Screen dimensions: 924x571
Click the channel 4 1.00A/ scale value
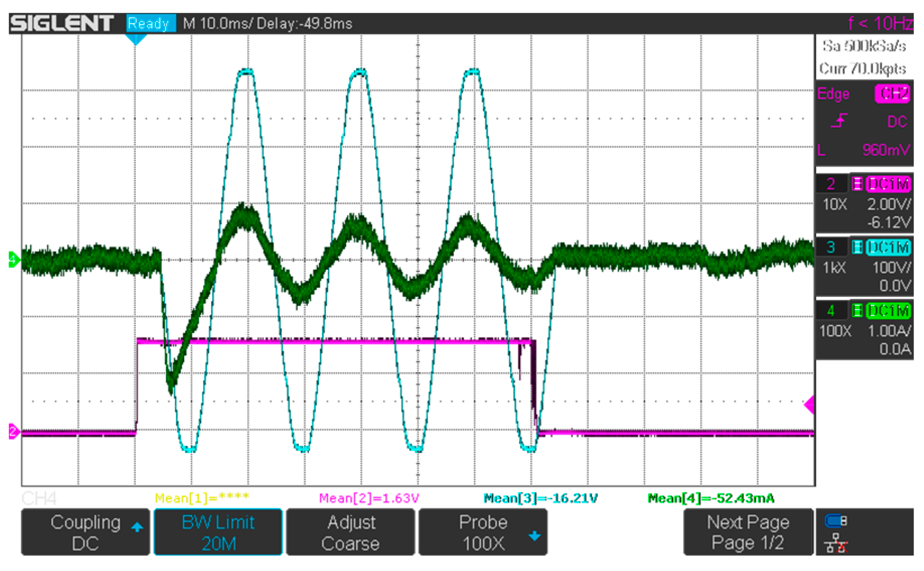(889, 331)
